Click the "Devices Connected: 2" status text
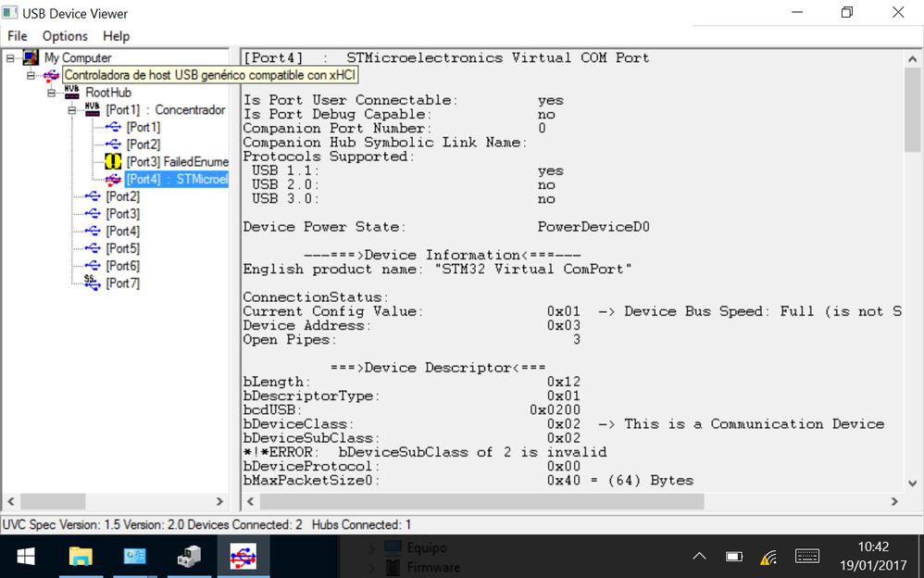The image size is (924, 578). [x=245, y=525]
